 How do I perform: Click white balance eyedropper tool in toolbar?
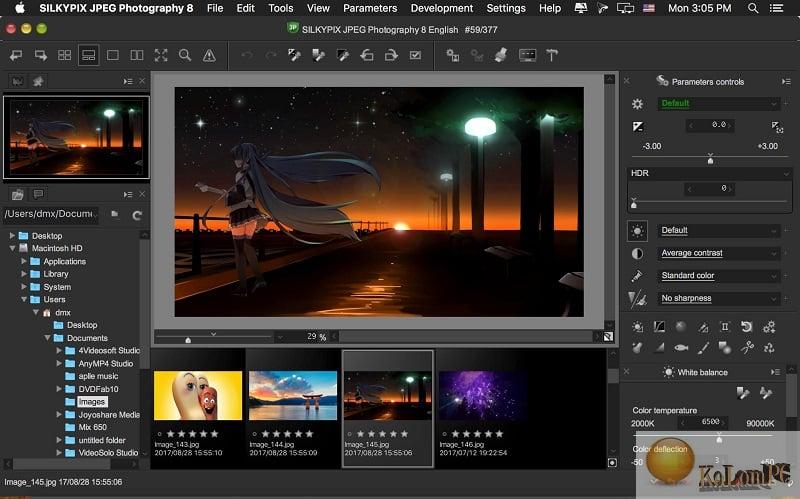tap(294, 55)
